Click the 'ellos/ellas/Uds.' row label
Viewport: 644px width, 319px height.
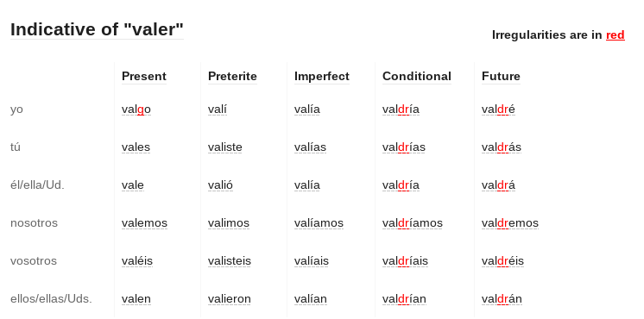coord(51,299)
